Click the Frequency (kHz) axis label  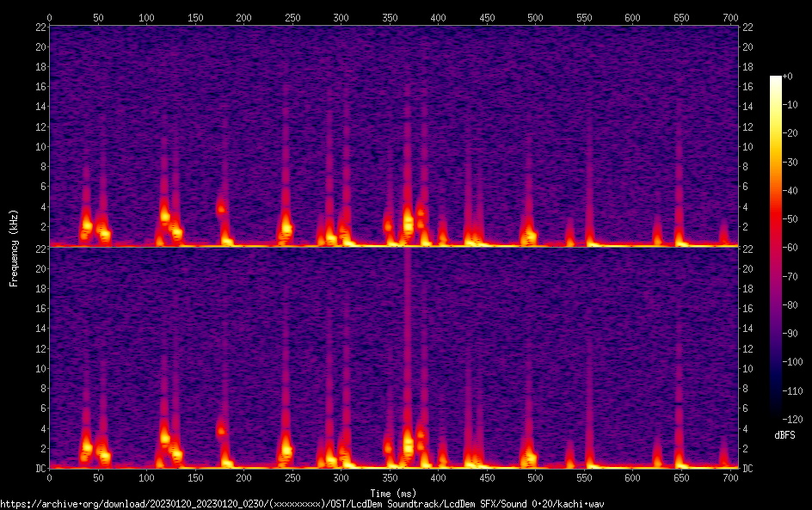(x=13, y=247)
